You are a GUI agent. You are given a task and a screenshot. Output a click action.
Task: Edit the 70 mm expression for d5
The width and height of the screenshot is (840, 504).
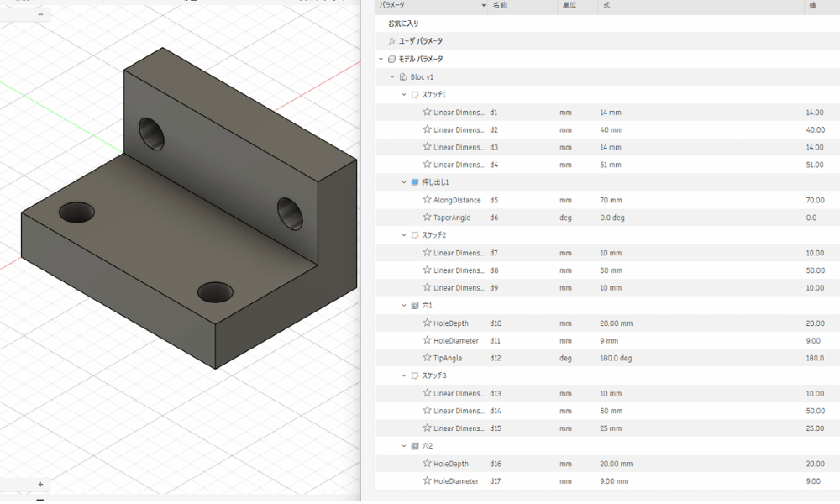[x=612, y=201]
